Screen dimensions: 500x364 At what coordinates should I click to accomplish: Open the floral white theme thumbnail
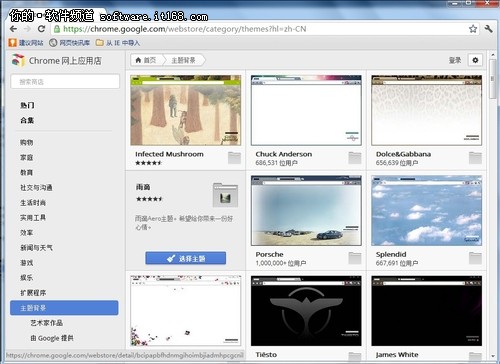186,311
